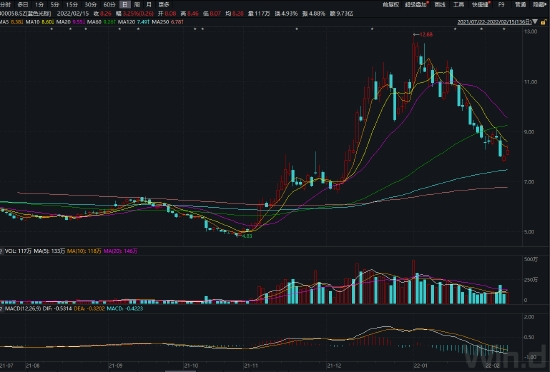Click the 13.00 price axis label
Screen dimensions: 550x372
pos(530,32)
